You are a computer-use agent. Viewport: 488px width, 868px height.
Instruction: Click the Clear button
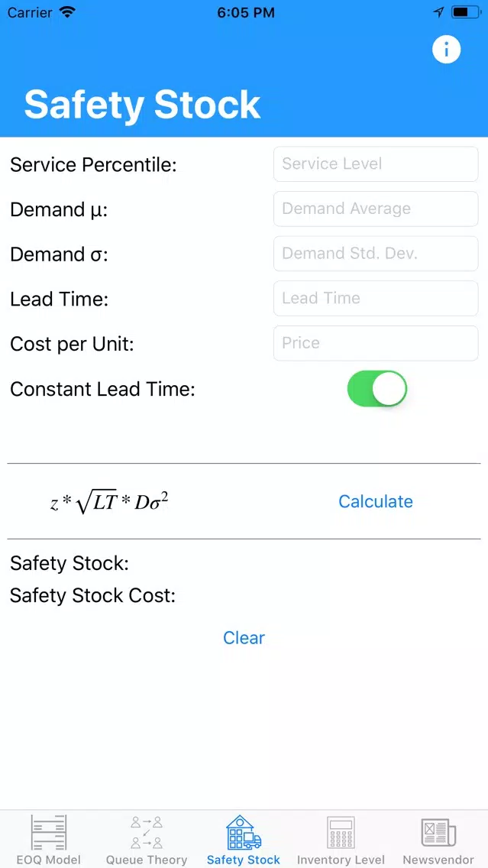(244, 637)
